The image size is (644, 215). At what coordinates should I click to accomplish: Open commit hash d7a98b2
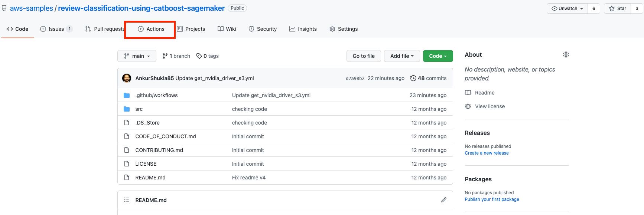[355, 79]
